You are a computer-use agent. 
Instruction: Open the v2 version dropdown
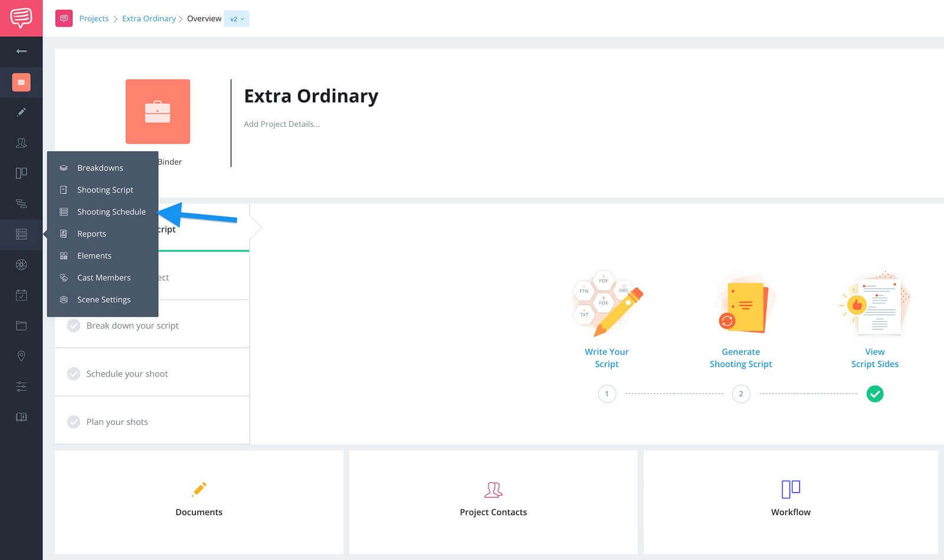point(237,19)
